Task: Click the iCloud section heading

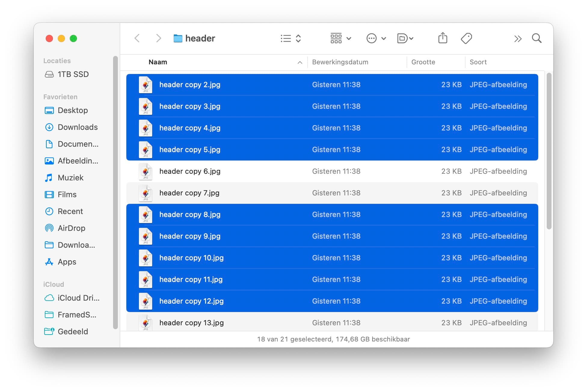Action: point(54,284)
